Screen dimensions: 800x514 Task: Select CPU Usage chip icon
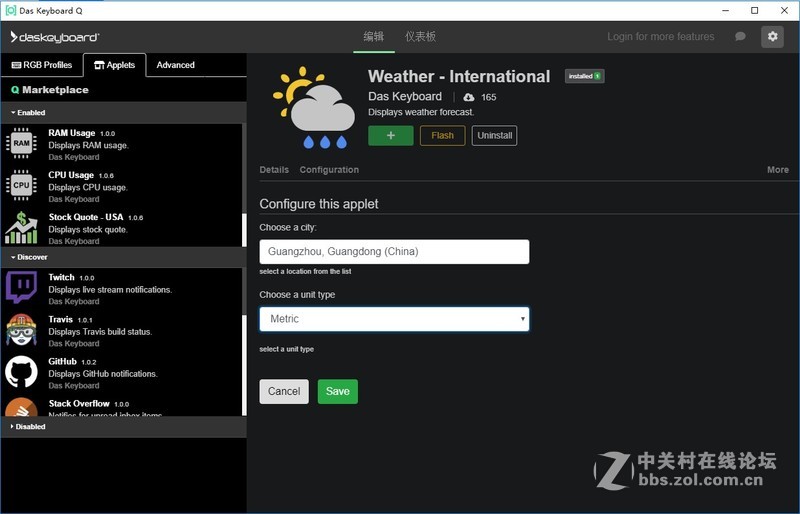tap(21, 185)
